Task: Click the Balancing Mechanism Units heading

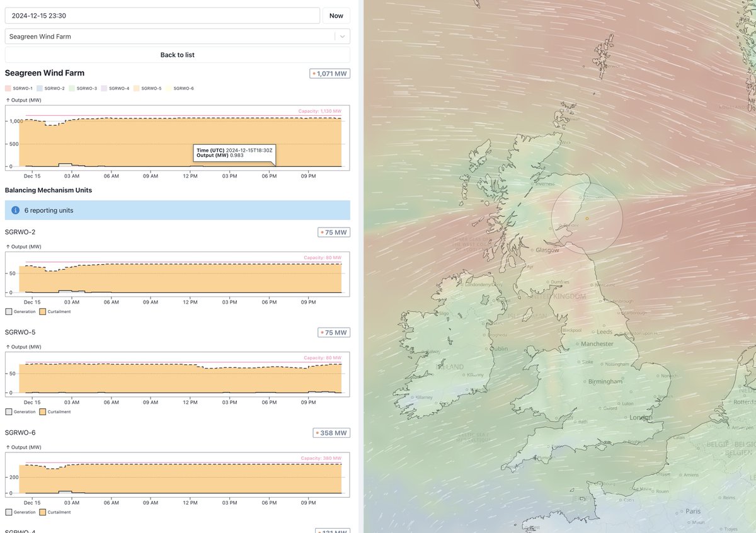Action: point(49,190)
